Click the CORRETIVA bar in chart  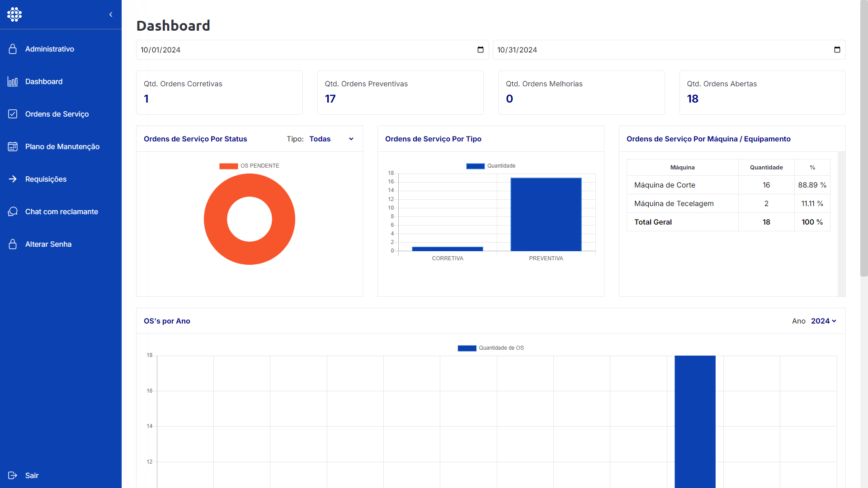448,249
